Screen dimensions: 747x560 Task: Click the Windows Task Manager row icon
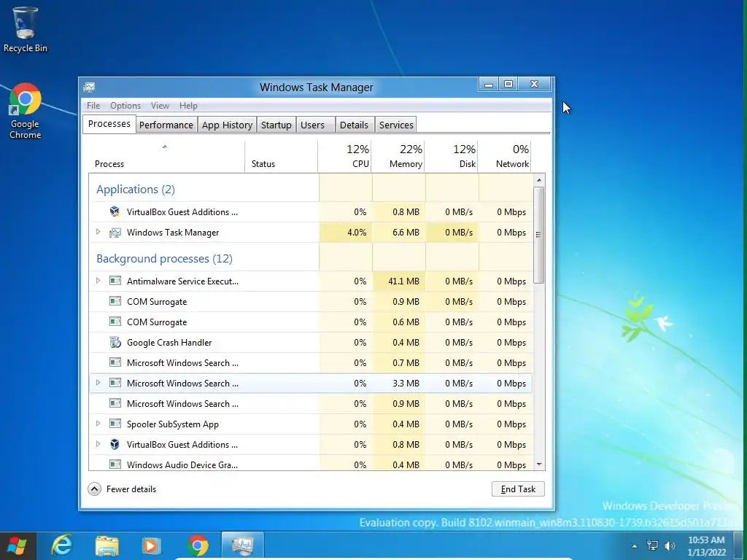tap(115, 233)
